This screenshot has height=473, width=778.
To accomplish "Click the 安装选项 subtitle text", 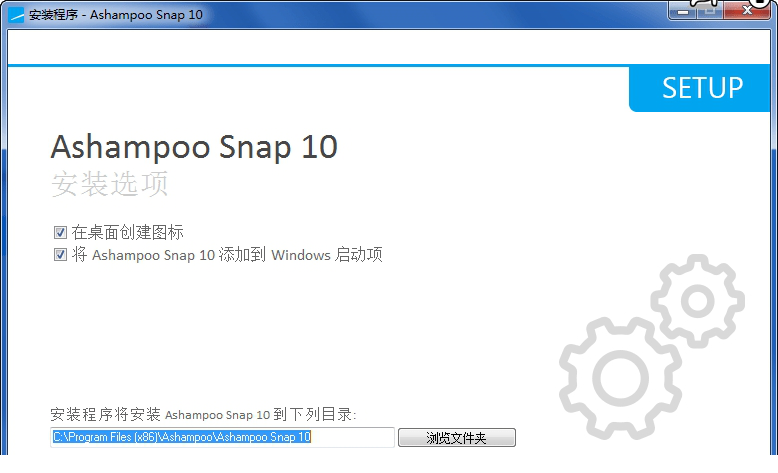I will click(x=110, y=184).
